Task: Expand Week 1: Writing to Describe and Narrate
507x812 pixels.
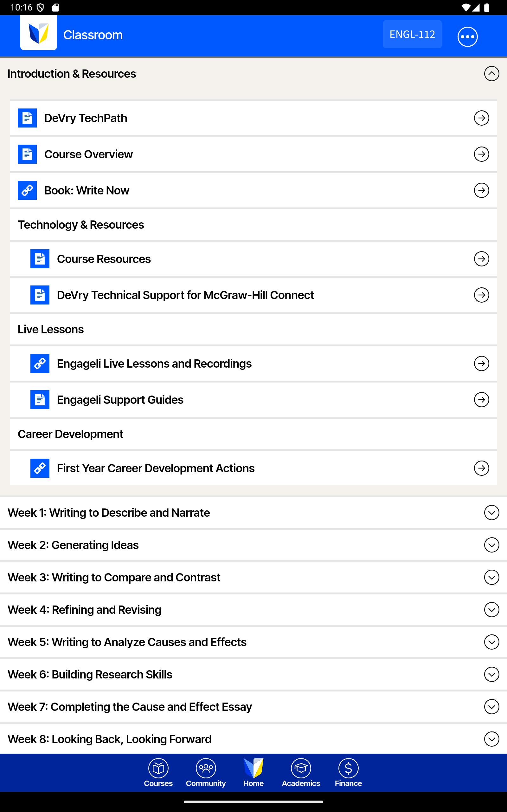Action: click(x=491, y=513)
